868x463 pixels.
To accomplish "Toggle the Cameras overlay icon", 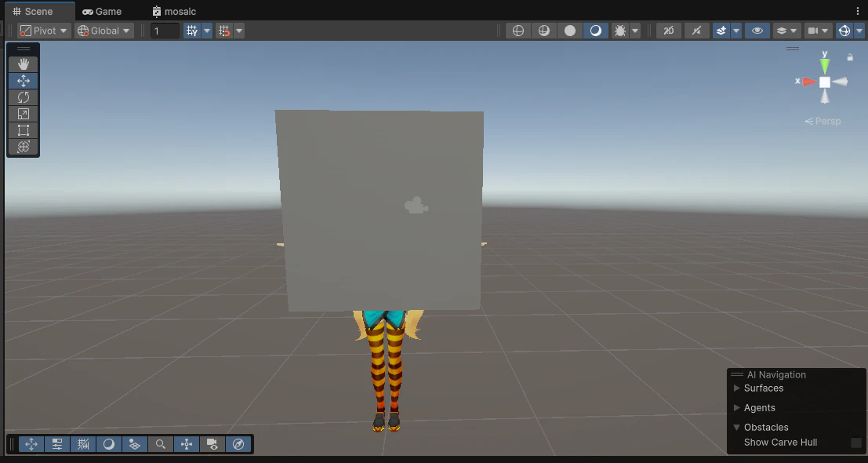I will tap(212, 444).
